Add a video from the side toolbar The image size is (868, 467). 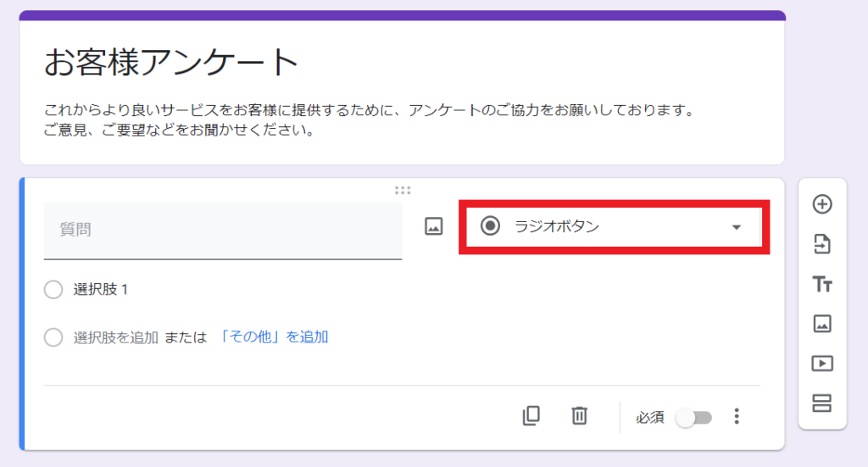822,364
